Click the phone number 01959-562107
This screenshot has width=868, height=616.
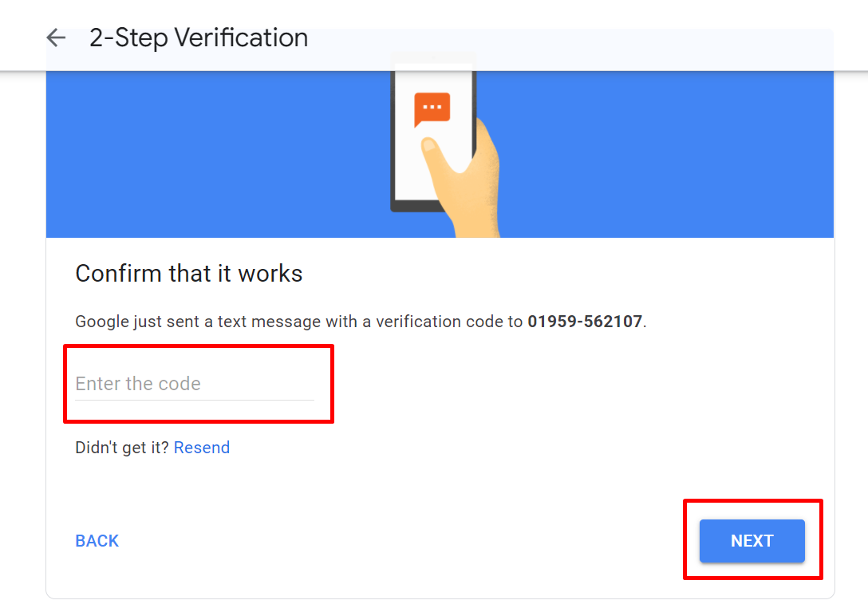pos(585,322)
